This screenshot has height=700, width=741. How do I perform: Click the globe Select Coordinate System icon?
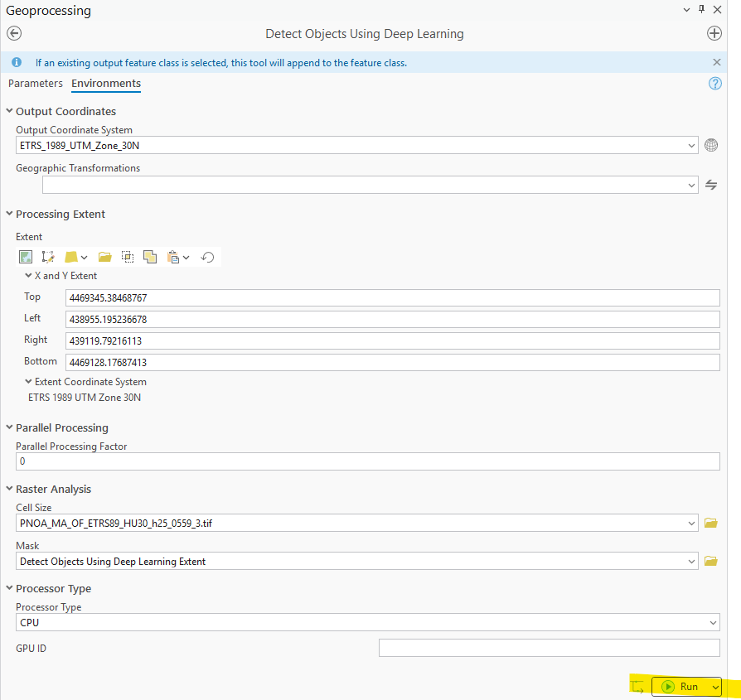click(711, 145)
